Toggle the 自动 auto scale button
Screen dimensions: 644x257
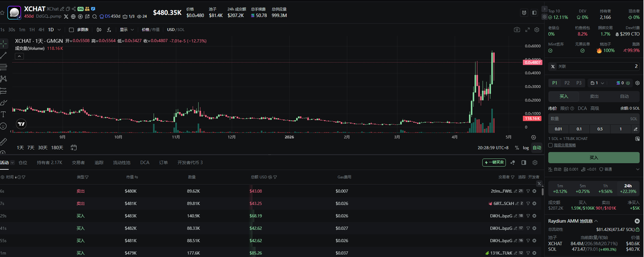[x=537, y=148]
